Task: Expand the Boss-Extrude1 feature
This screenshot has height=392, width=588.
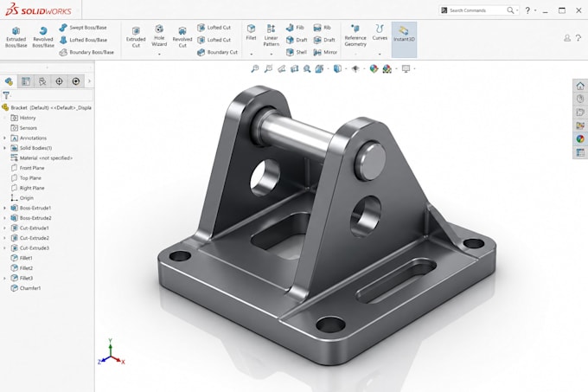Action: click(x=4, y=208)
